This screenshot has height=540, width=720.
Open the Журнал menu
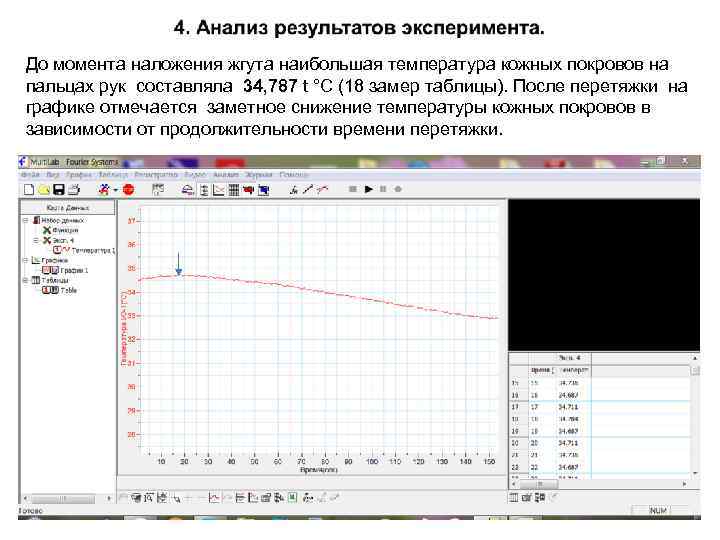[x=259, y=175]
